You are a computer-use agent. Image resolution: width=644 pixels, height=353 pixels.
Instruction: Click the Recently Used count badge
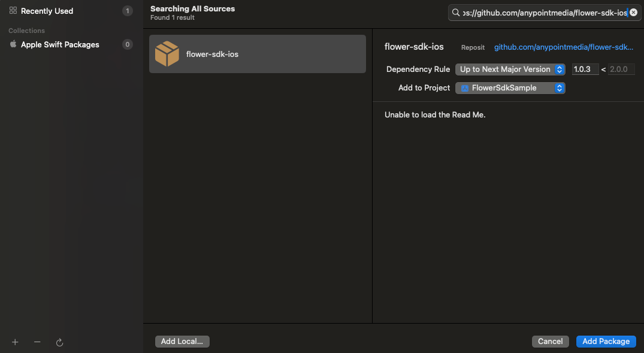click(x=127, y=11)
